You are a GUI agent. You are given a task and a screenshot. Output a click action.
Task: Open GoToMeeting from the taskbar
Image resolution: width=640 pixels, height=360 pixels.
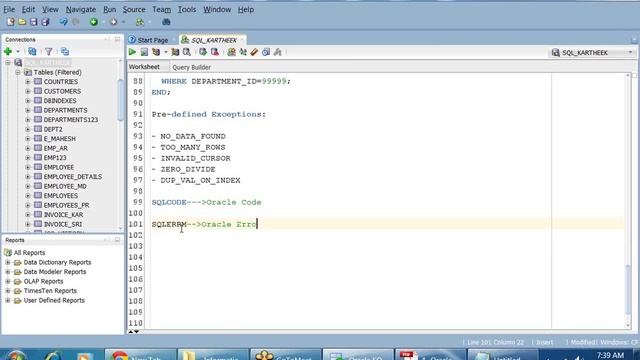pos(285,355)
